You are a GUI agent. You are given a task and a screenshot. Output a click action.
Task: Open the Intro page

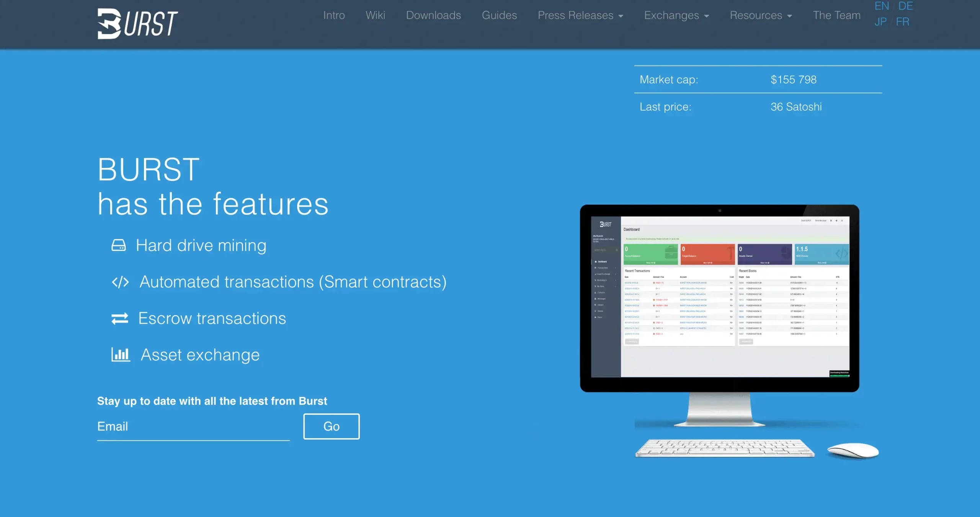point(334,15)
